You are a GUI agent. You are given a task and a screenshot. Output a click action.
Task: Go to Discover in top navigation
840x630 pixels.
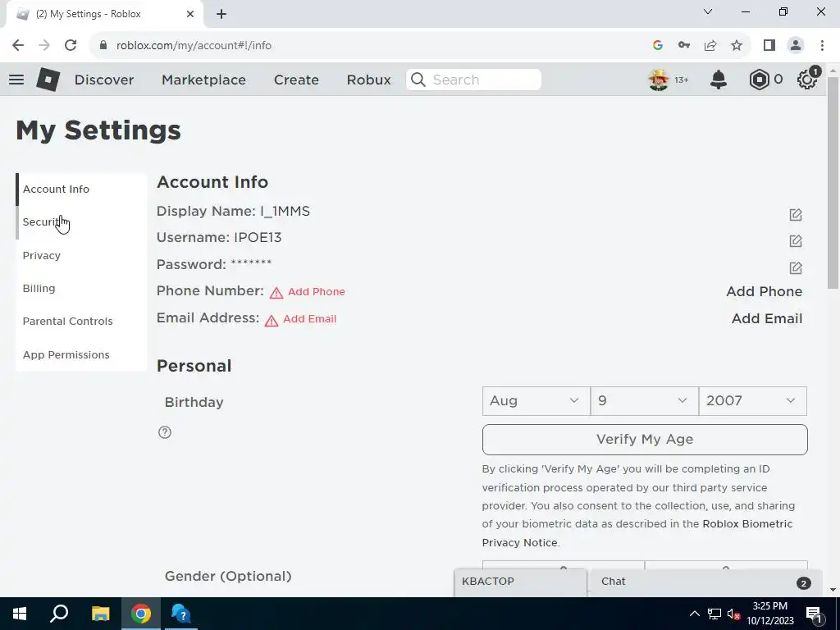coord(104,80)
